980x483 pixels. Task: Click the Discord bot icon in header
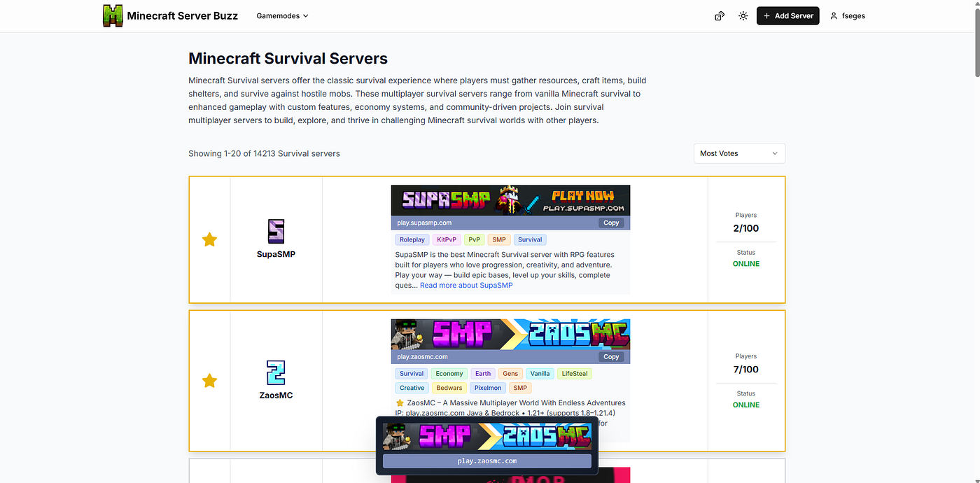click(719, 15)
